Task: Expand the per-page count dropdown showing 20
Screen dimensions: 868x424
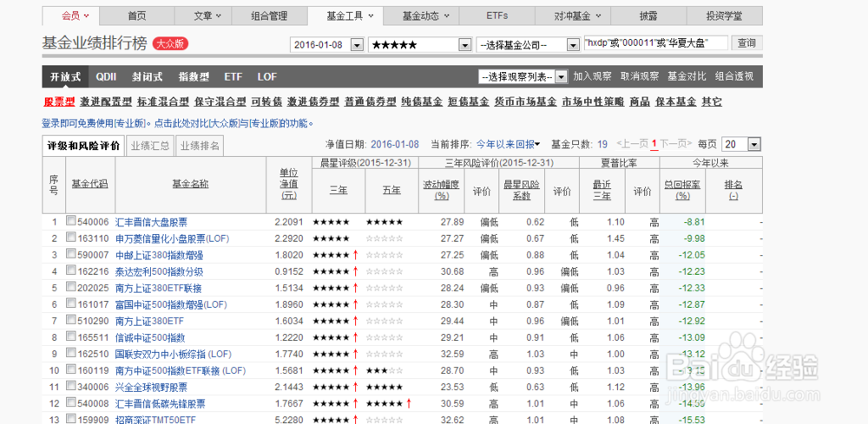Action: point(755,144)
